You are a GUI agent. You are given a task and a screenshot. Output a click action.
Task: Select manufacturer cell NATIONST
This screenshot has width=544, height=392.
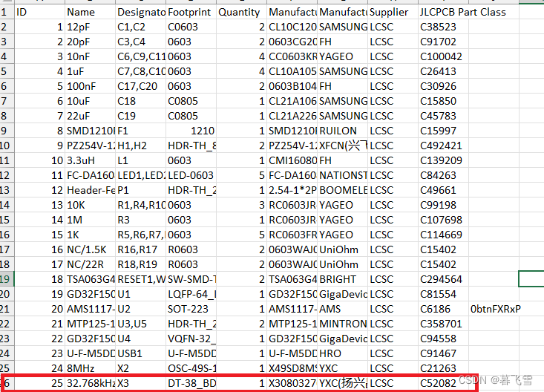[342, 175]
